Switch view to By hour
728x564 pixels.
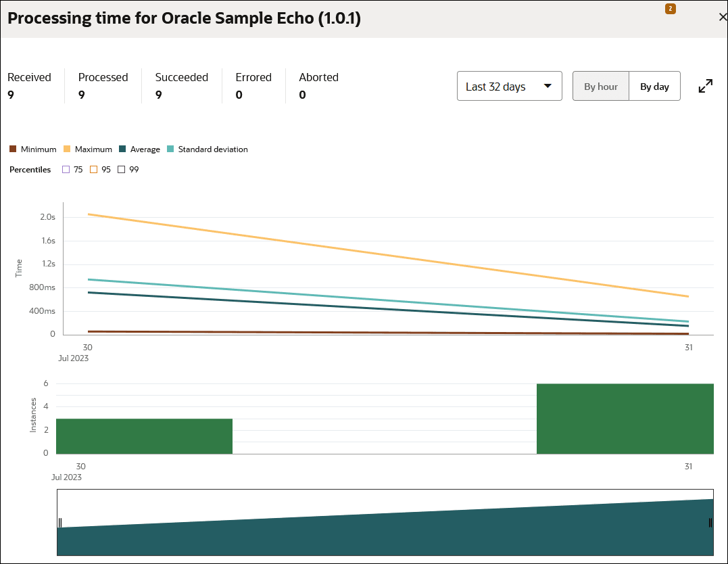601,86
